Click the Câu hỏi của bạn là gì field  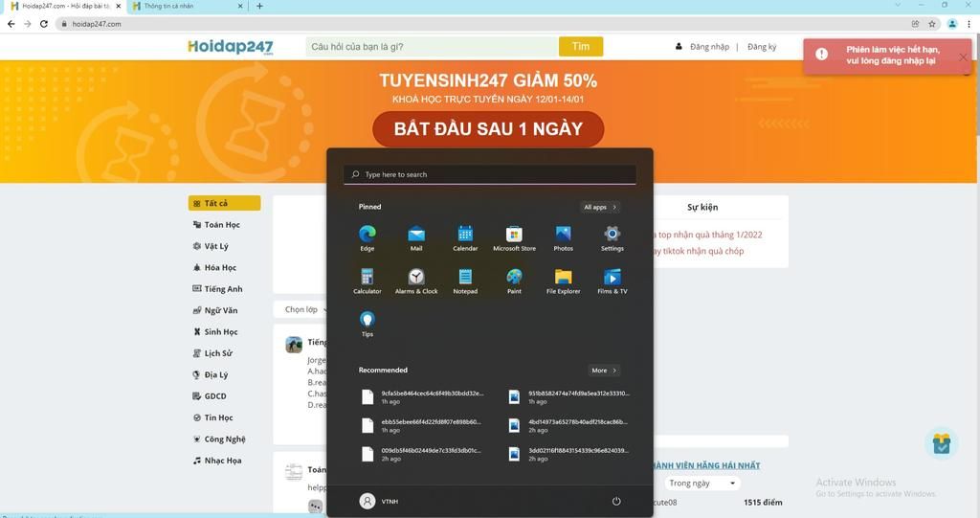click(432, 46)
